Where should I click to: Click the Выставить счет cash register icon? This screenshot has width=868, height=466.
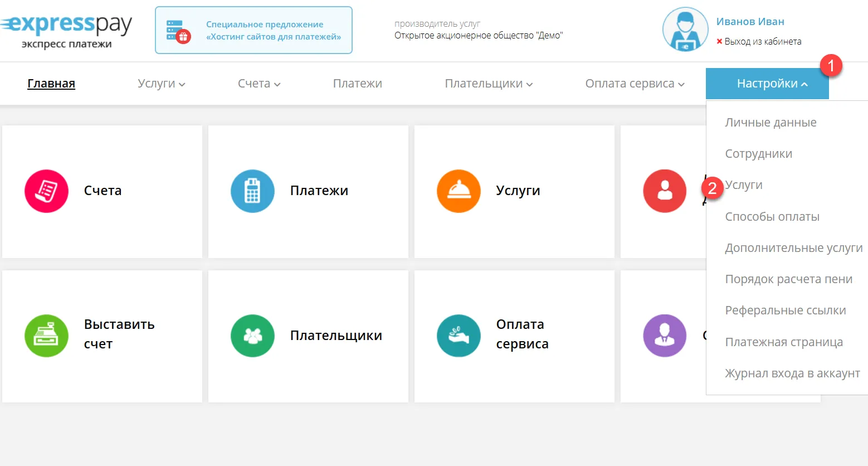46,336
